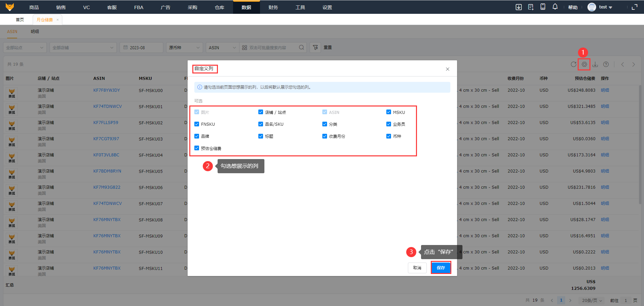Go to the next page in pagination
644x306 pixels.
[x=570, y=300]
